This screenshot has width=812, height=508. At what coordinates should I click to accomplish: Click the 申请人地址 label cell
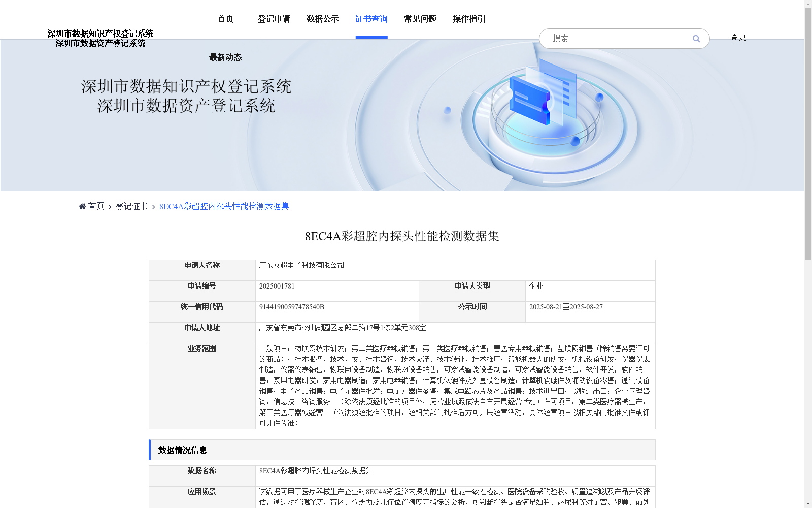point(202,333)
